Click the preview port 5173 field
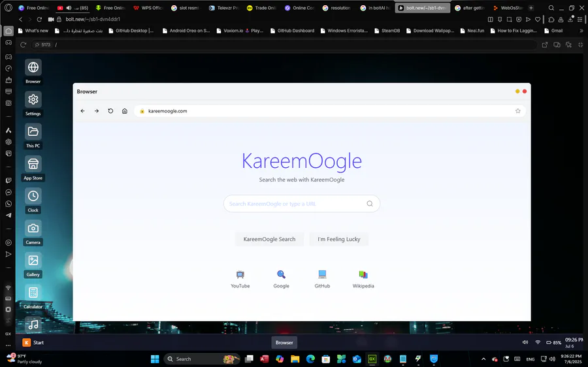588x367 pixels. pos(43,44)
